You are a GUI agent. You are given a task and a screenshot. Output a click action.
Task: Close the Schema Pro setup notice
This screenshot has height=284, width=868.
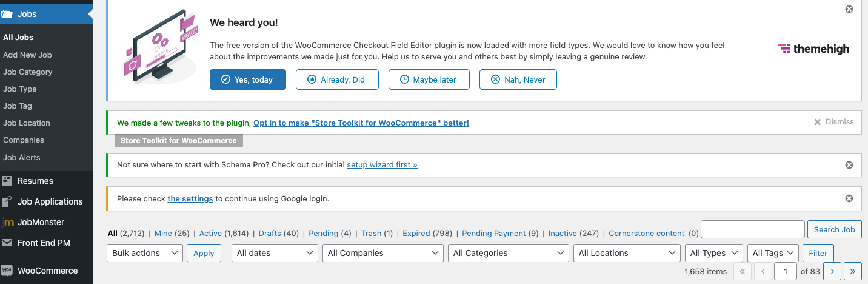click(x=849, y=165)
